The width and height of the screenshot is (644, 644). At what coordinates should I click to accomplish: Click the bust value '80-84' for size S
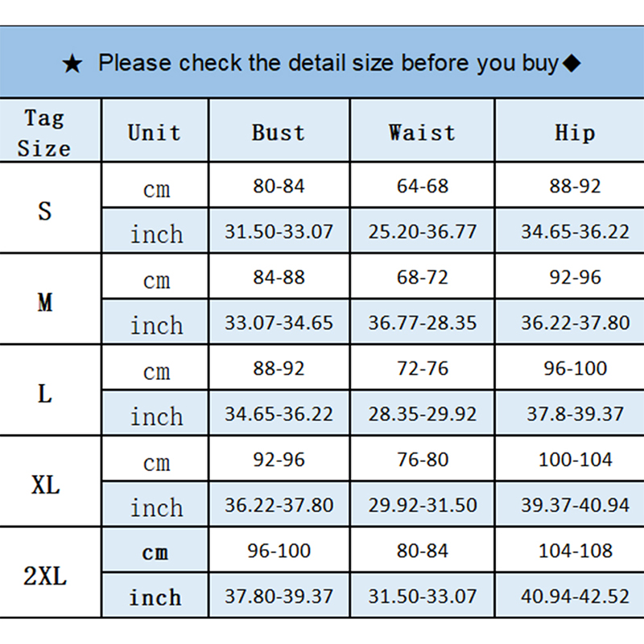tap(279, 187)
